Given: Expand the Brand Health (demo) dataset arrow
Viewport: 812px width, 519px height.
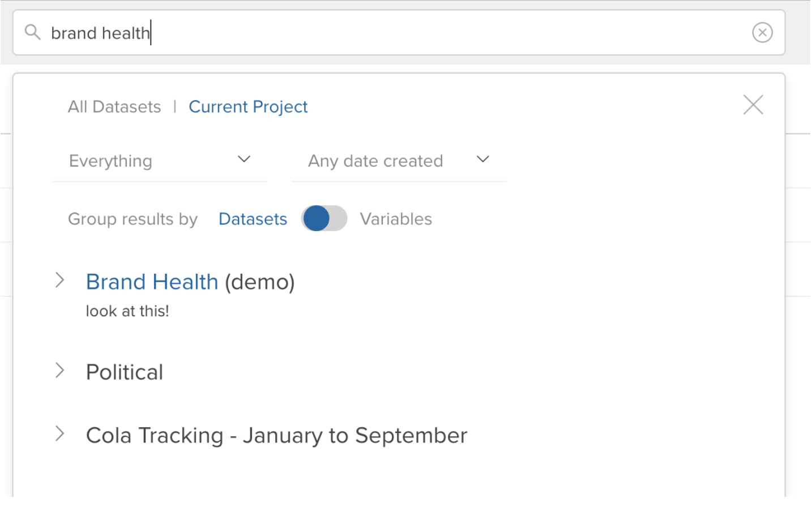Looking at the screenshot, I should coord(59,280).
